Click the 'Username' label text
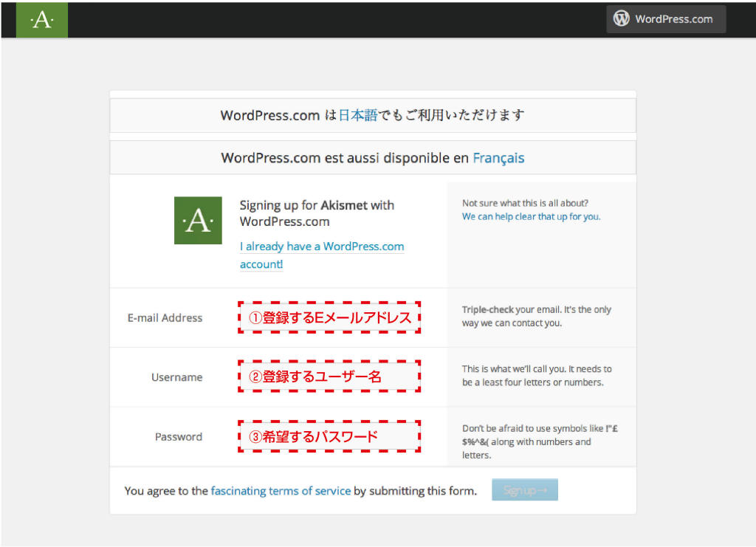 coord(177,377)
